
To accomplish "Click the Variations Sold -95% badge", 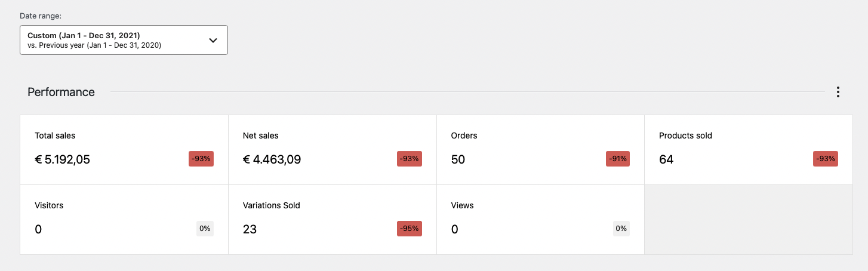I will 410,229.
